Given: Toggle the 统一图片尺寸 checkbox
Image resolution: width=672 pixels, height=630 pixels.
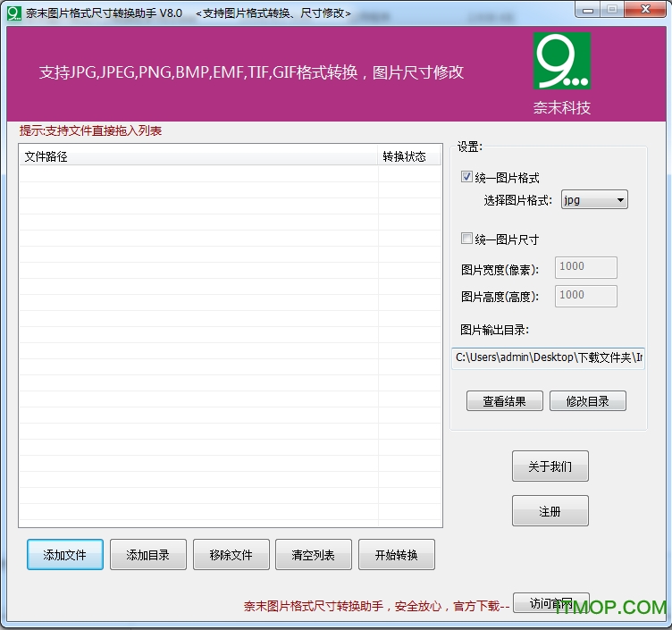Looking at the screenshot, I should (466, 239).
